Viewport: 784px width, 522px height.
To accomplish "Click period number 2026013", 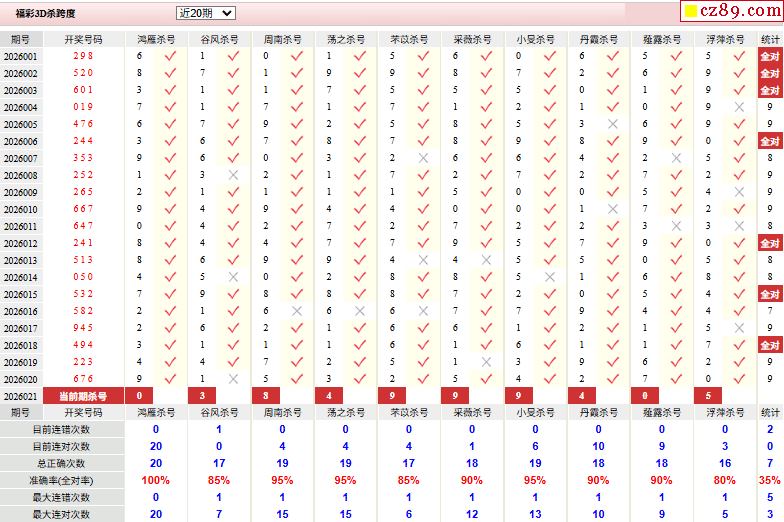I will pos(20,260).
